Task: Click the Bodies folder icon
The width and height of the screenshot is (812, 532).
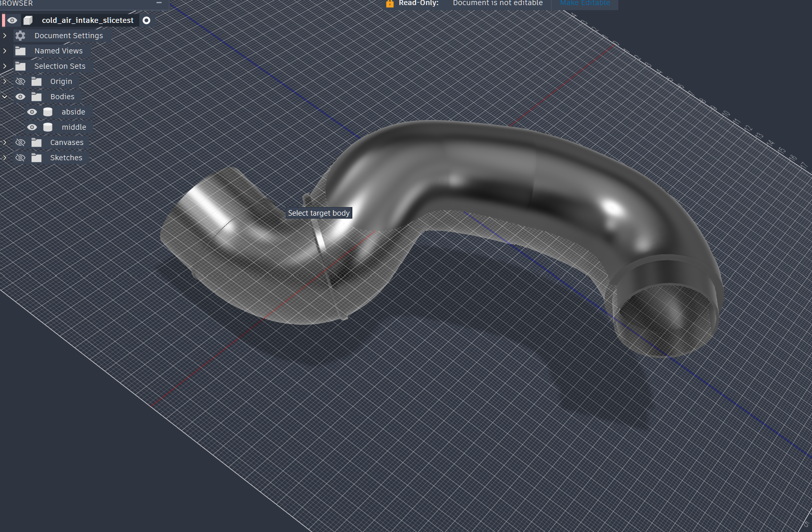Action: pos(37,97)
